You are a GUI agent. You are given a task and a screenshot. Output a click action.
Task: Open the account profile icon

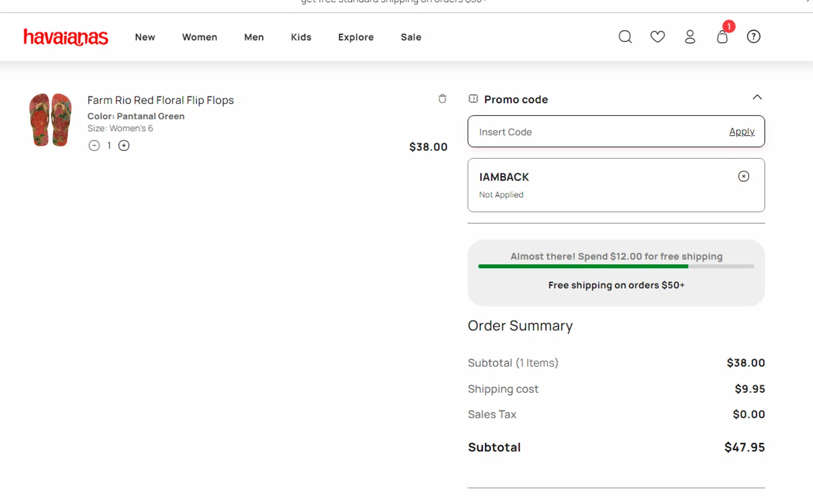coord(690,37)
